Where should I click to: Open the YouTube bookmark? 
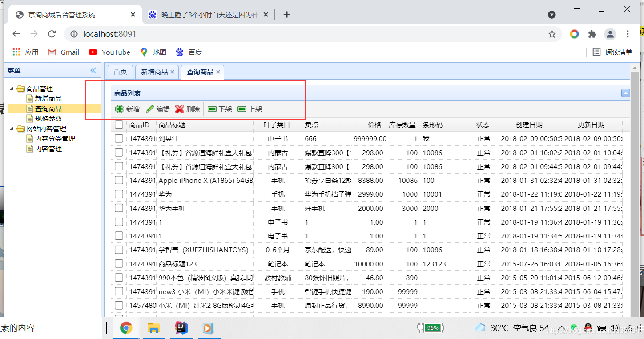point(109,52)
